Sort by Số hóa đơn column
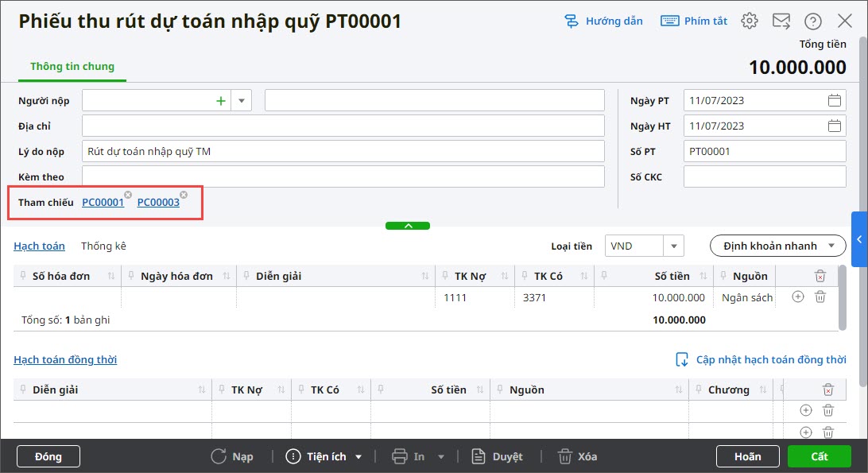This screenshot has width=868, height=473. click(111, 276)
